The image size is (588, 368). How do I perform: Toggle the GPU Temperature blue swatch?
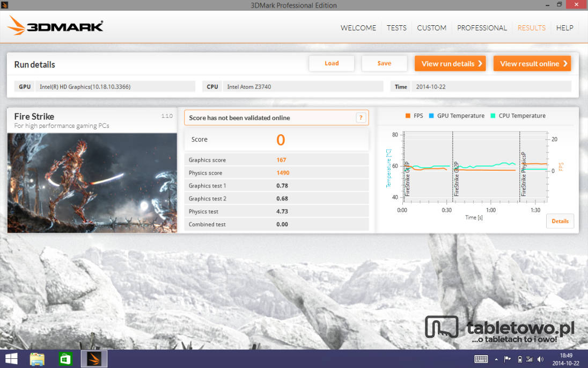coord(431,116)
